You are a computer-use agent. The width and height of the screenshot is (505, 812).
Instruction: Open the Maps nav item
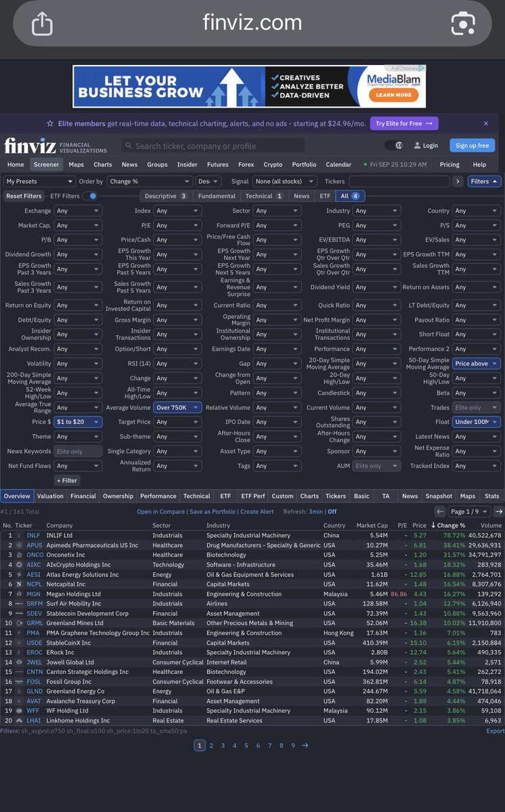click(76, 165)
